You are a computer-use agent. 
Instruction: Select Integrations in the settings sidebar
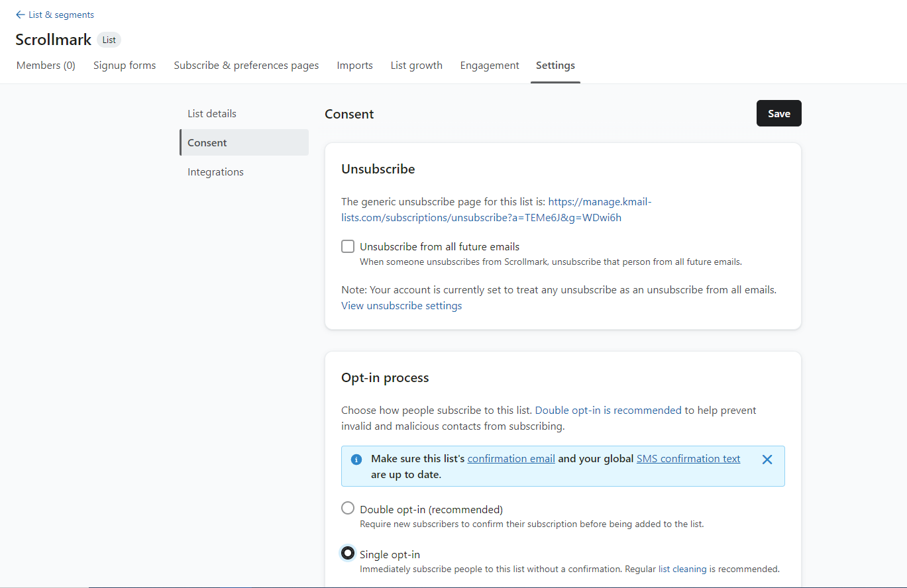pos(215,172)
